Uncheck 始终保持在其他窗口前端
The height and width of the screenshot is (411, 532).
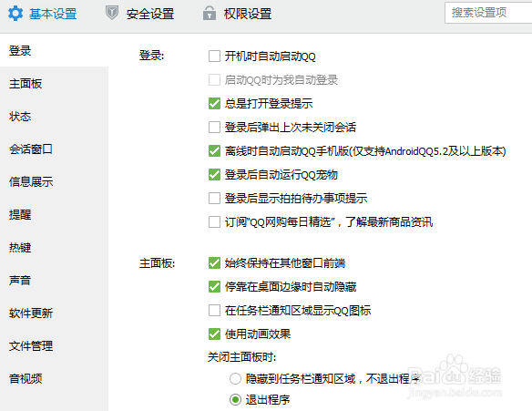coord(214,263)
